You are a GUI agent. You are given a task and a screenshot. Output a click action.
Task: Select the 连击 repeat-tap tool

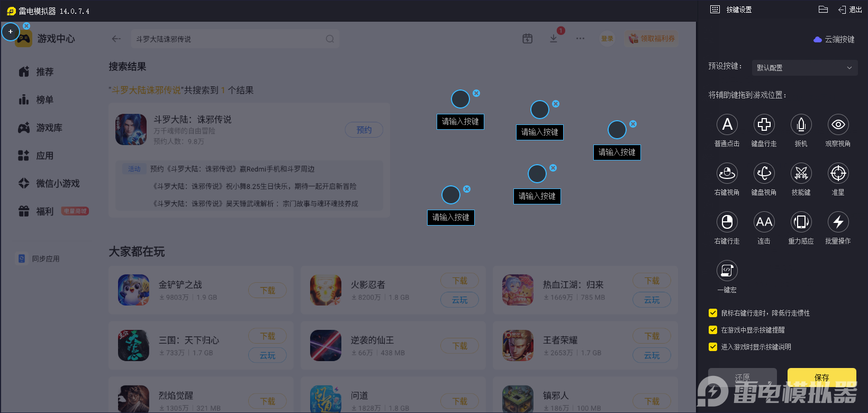pos(764,222)
